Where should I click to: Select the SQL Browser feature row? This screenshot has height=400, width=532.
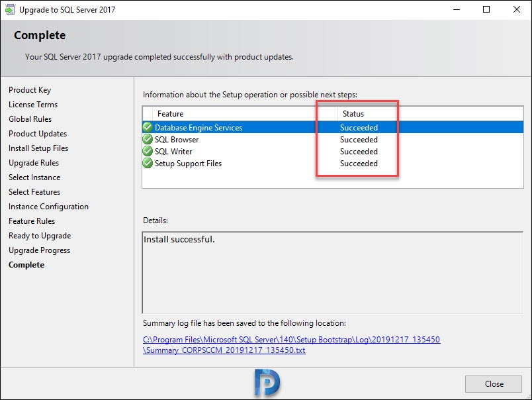333,139
